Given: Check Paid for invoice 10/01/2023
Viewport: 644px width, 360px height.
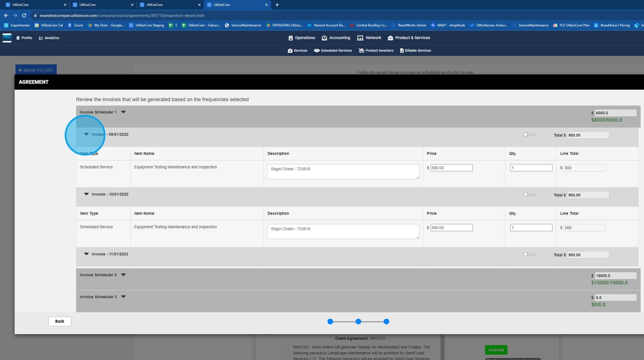Looking at the screenshot, I should (526, 194).
